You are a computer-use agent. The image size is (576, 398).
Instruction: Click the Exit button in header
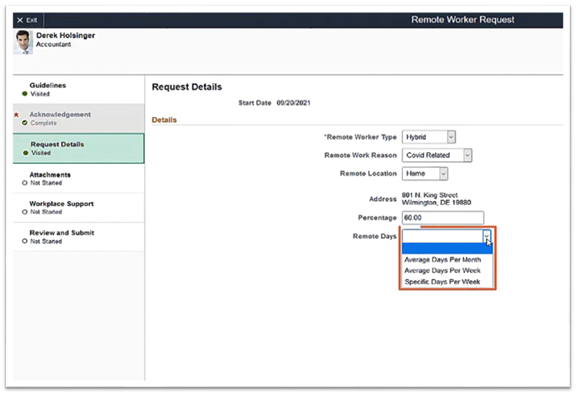(x=27, y=20)
